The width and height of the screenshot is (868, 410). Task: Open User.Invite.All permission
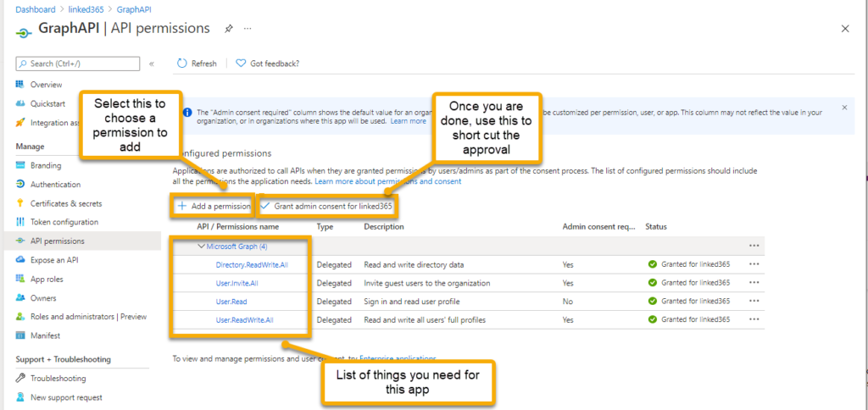coord(237,283)
